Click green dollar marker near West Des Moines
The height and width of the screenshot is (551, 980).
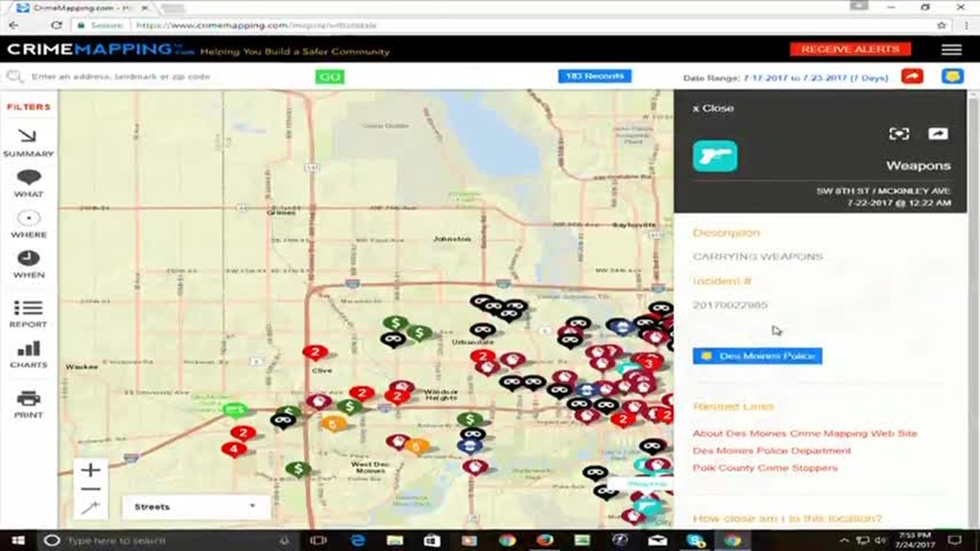[298, 469]
